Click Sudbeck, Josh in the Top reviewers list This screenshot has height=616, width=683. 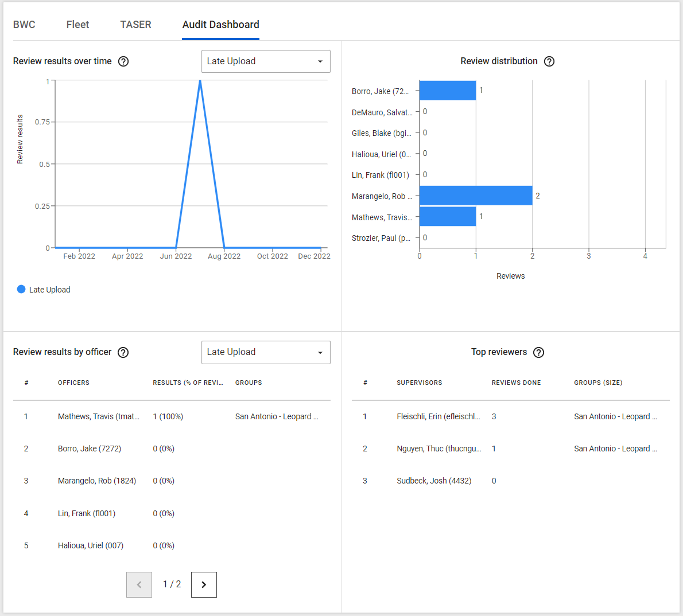[434, 481]
